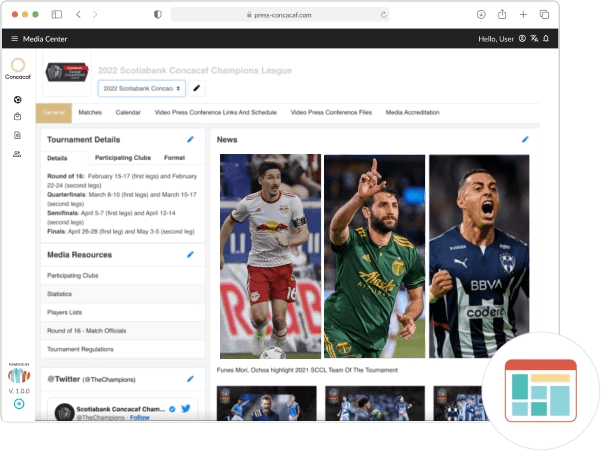This screenshot has height=451, width=601.
Task: Open Players Lists media resource
Action: coord(123,312)
